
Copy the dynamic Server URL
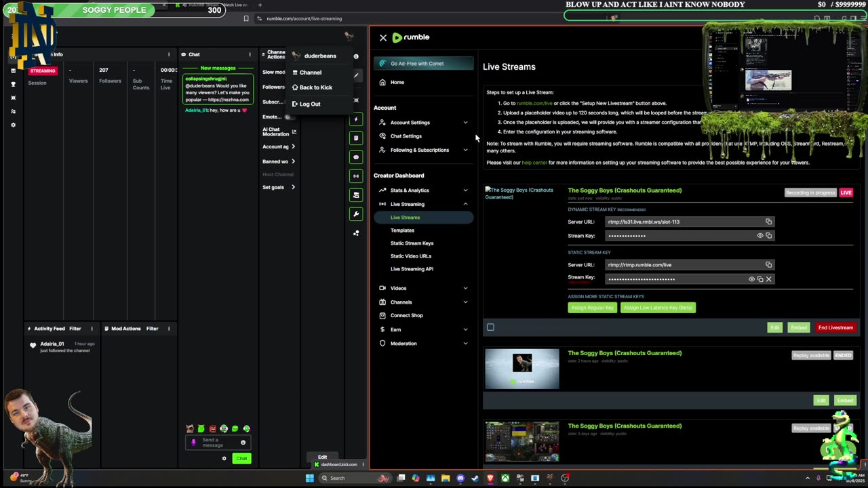(768, 222)
